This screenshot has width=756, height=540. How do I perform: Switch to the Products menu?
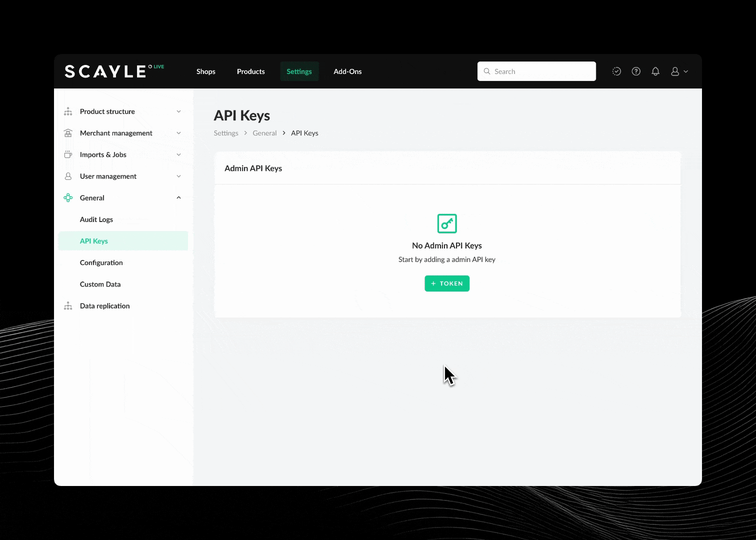point(250,71)
